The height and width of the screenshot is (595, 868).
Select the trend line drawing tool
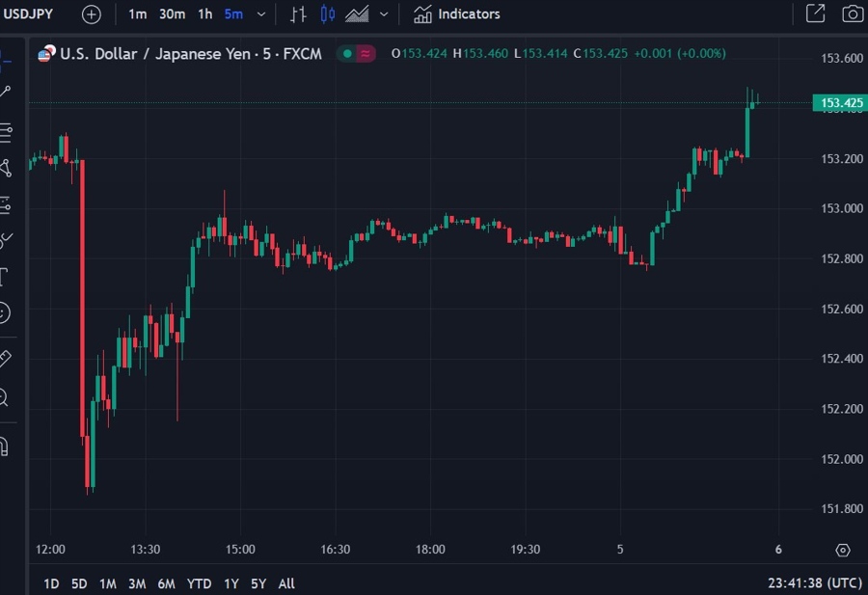click(6, 92)
